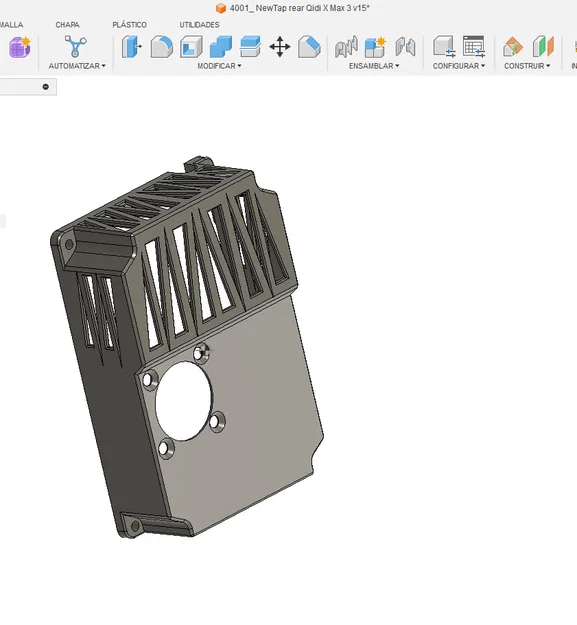Click the As-built Joint icon
Screen dimensions: 577x625
tap(405, 47)
